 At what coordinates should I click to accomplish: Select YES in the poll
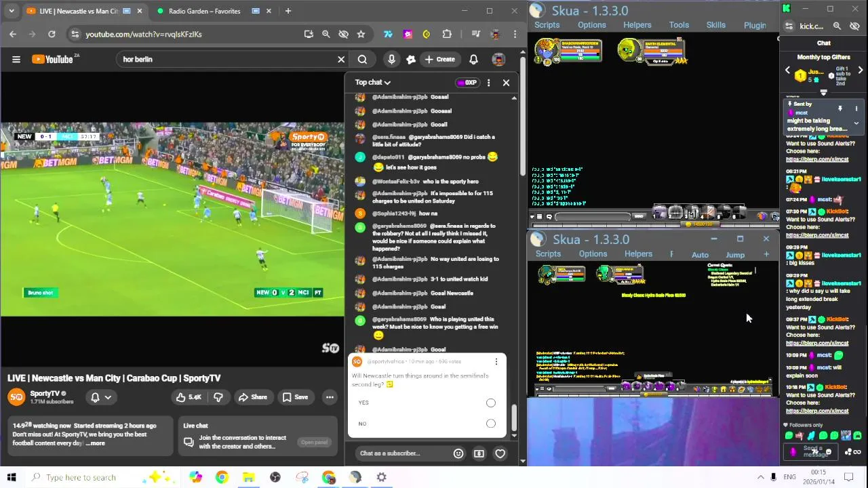[x=490, y=403]
